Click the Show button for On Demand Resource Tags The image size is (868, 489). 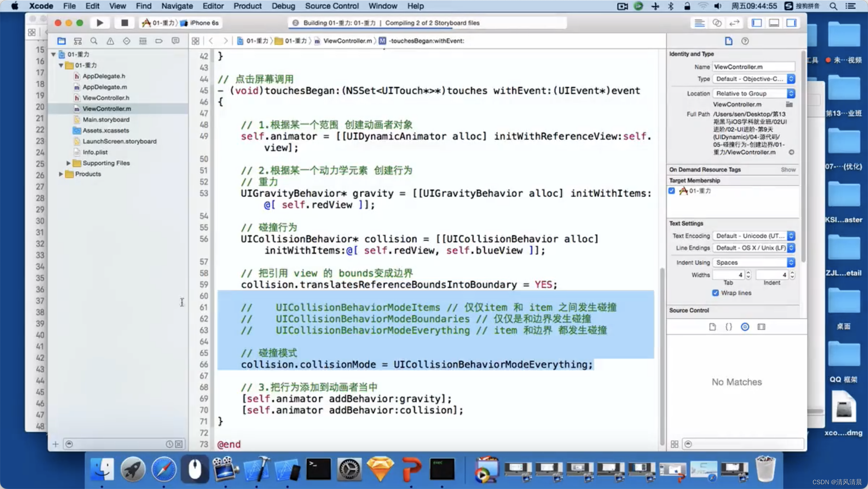click(x=789, y=169)
